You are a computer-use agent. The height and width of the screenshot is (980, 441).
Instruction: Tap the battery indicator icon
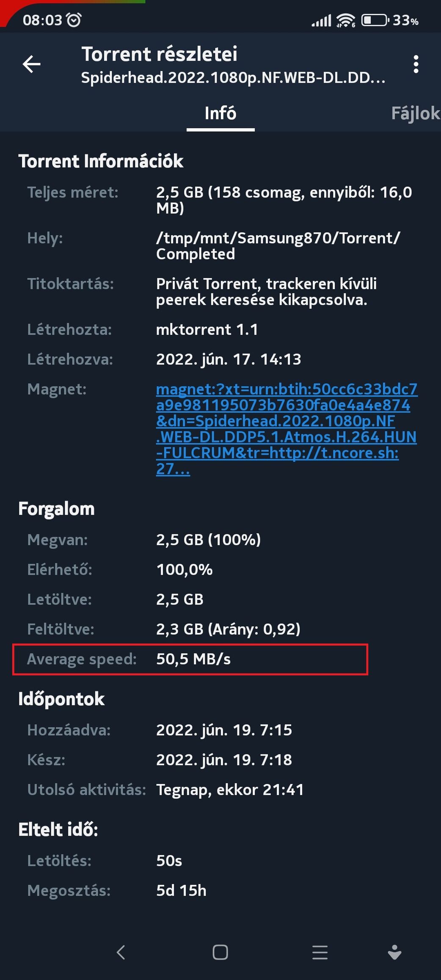375,20
